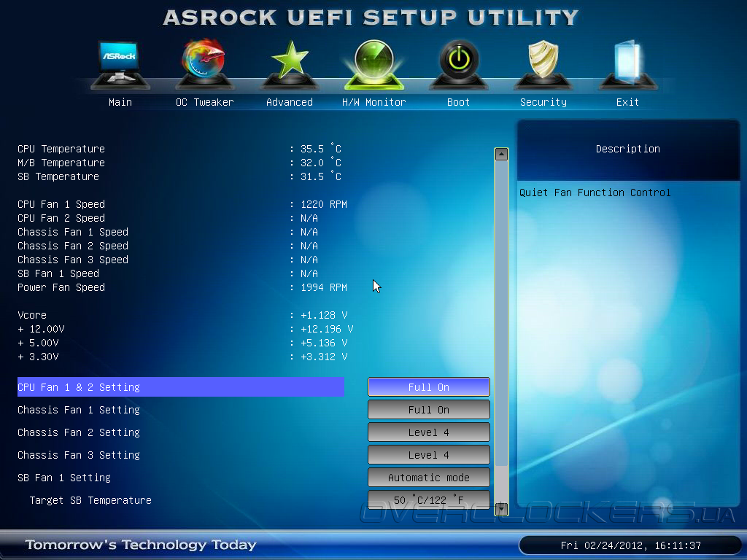Click the Quiet Fan Function Control text
The height and width of the screenshot is (560, 747).
coord(595,192)
